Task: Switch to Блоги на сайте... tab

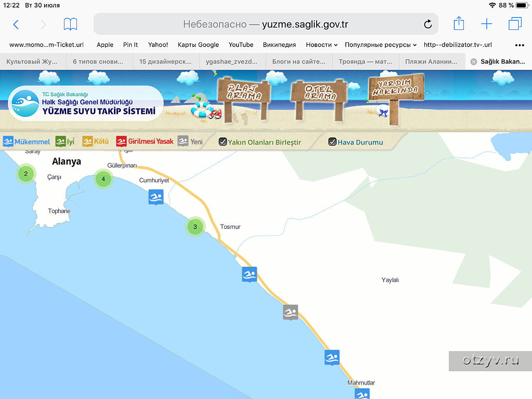Action: [299, 62]
